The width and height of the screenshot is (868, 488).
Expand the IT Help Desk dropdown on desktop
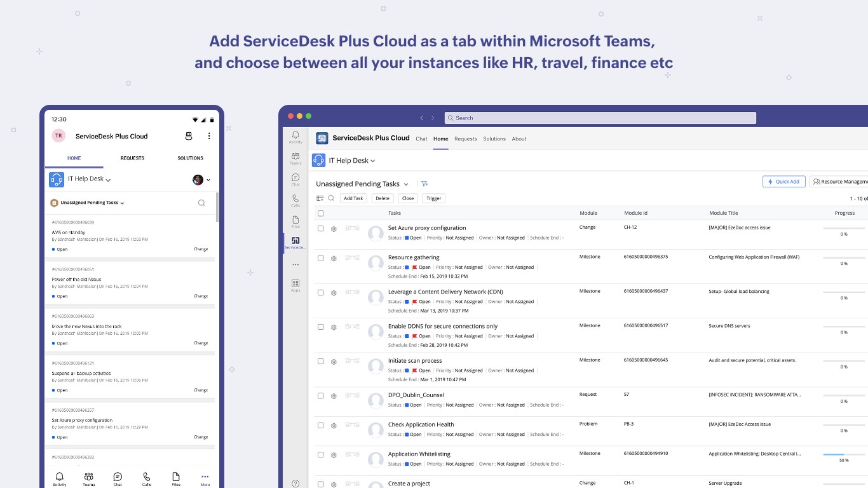point(373,161)
